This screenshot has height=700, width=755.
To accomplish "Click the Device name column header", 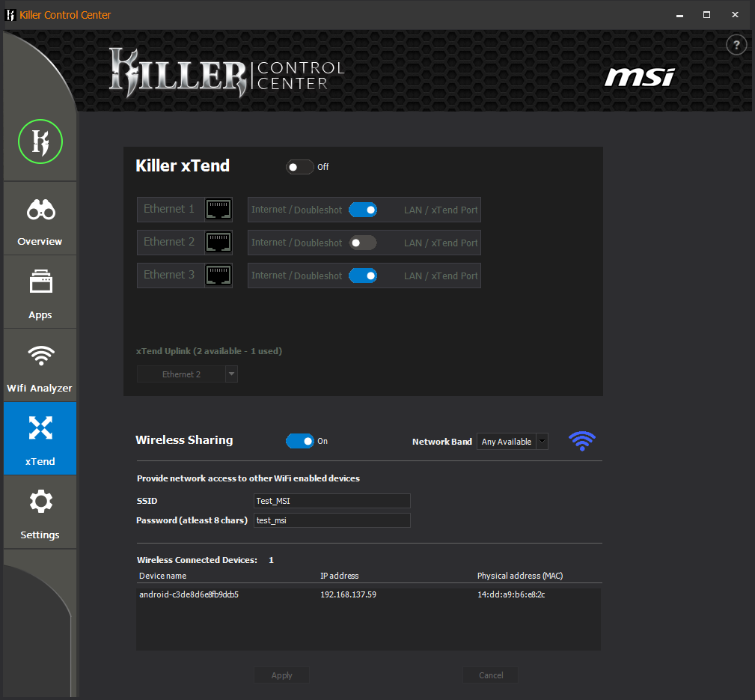I will (x=163, y=576).
